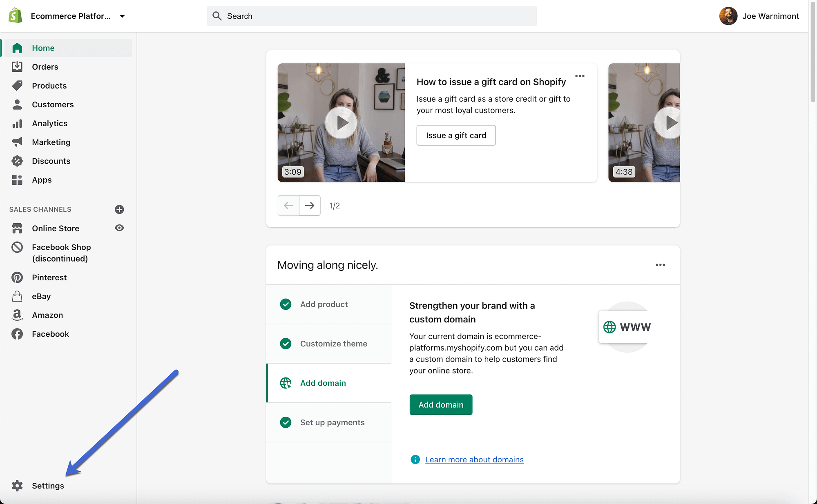817x504 pixels.
Task: Open the gift card video overflow menu
Action: tap(580, 76)
